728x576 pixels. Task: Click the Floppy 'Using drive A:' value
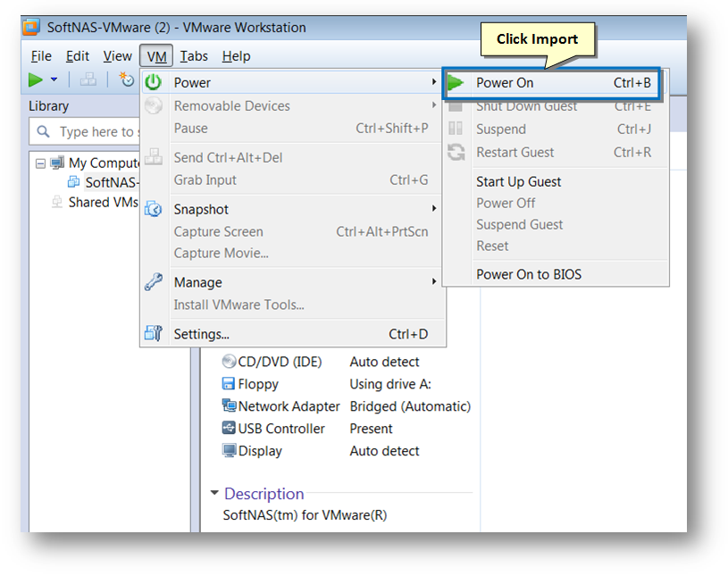[390, 384]
